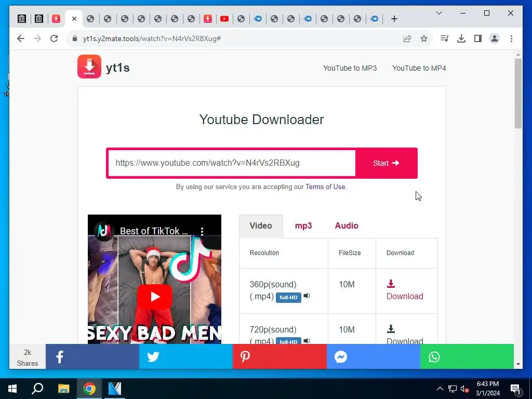This screenshot has height=399, width=532.
Task: Open the YouTube tab in the tab strip
Action: click(x=224, y=19)
